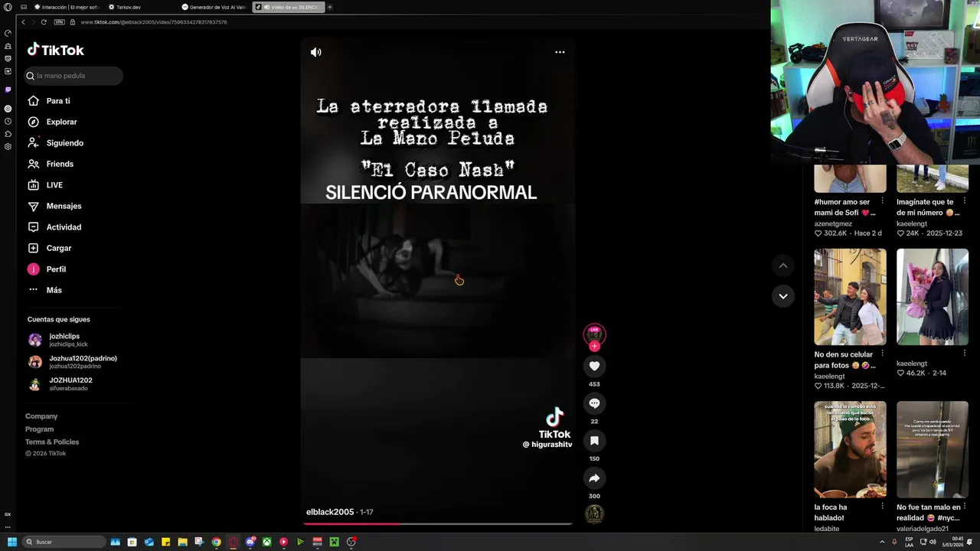Go to previous video with up chevron
This screenshot has height=551, width=980.
coord(782,266)
